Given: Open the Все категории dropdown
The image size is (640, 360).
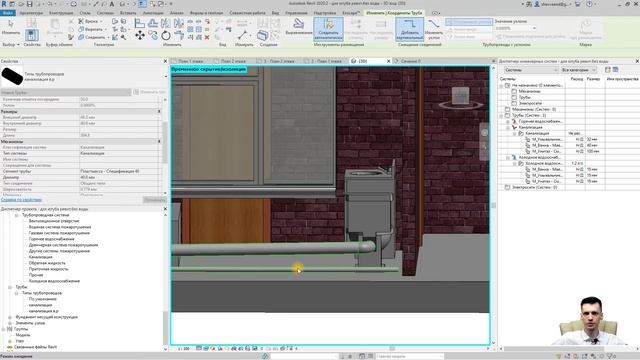Looking at the screenshot, I should (x=579, y=70).
